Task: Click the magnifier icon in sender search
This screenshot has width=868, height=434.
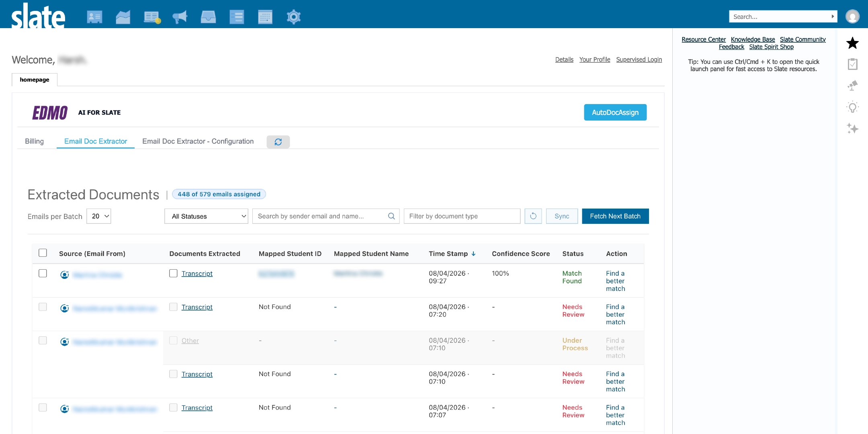Action: tap(391, 216)
